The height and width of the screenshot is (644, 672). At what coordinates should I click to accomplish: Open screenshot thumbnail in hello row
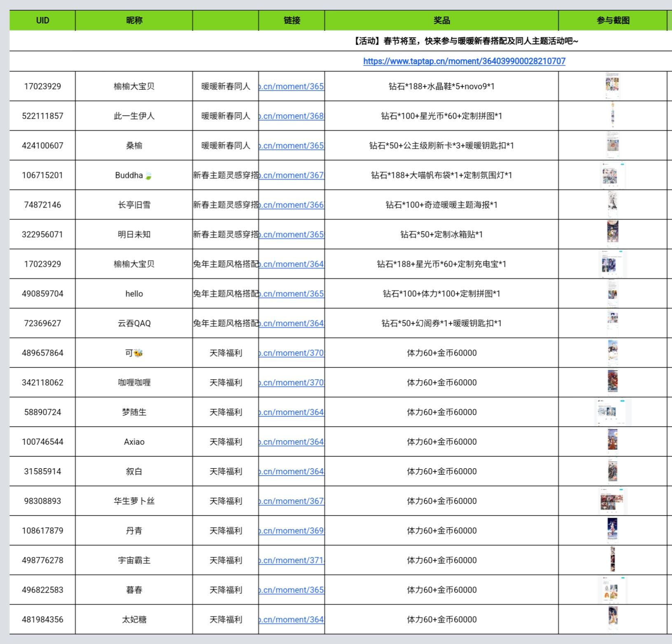coord(613,294)
